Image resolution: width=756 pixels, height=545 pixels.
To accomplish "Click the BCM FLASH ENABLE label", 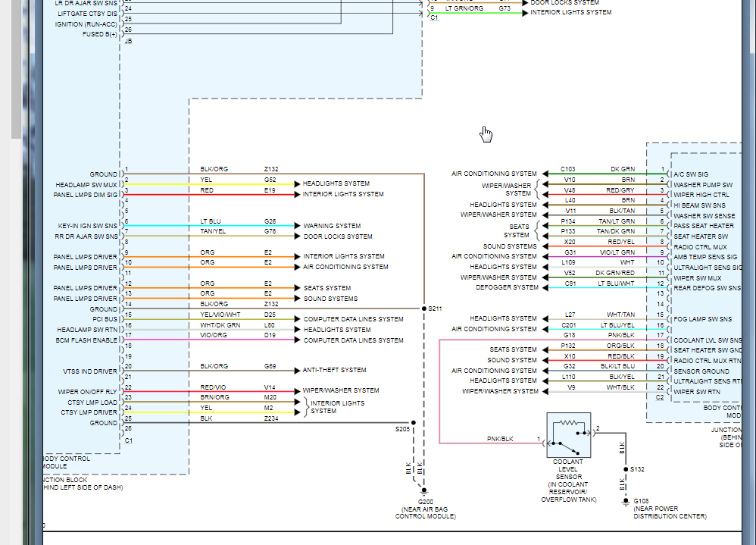I will 86,340.
